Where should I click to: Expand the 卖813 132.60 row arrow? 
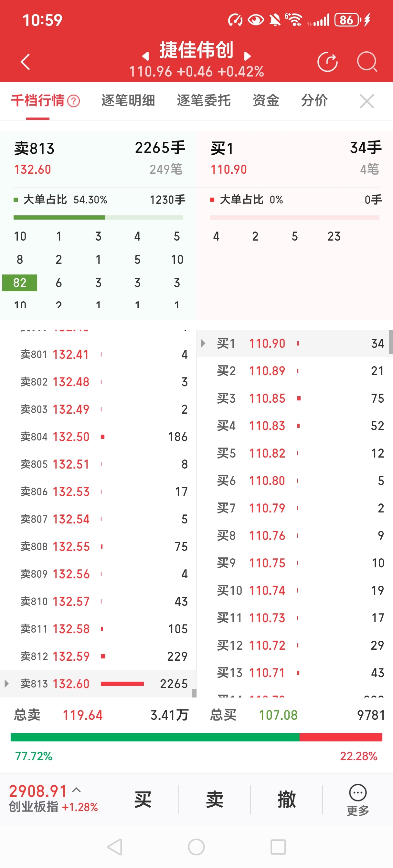[x=6, y=684]
